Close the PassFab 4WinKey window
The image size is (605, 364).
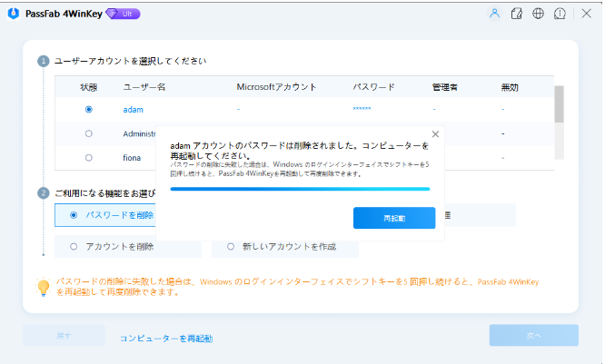tap(587, 14)
